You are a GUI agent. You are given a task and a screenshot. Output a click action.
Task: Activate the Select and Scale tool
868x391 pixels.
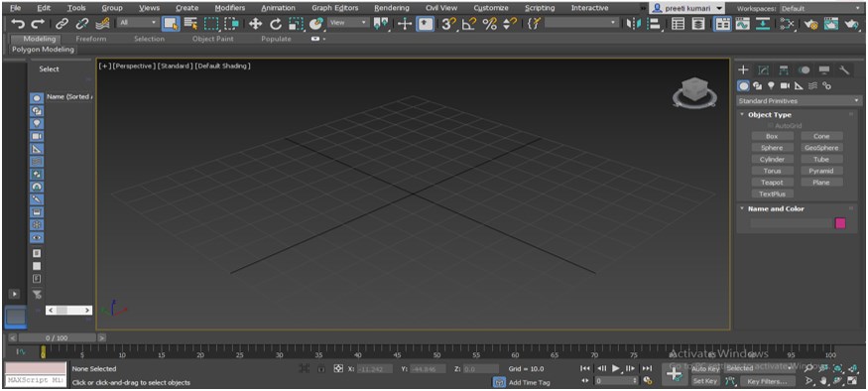coord(297,23)
